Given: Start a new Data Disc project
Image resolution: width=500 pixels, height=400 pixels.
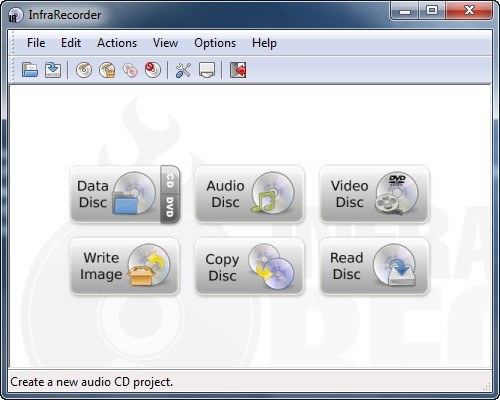Looking at the screenshot, I should tap(115, 194).
